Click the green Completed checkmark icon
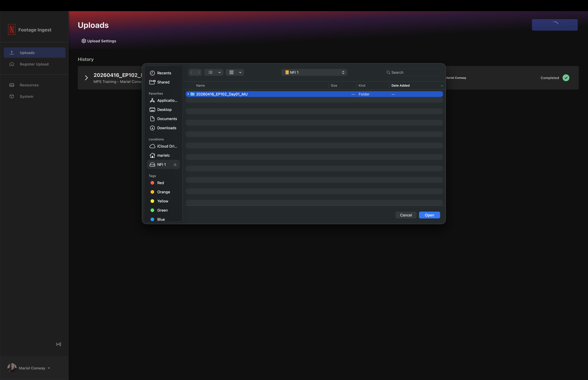Viewport: 588px width, 380px height. point(566,78)
